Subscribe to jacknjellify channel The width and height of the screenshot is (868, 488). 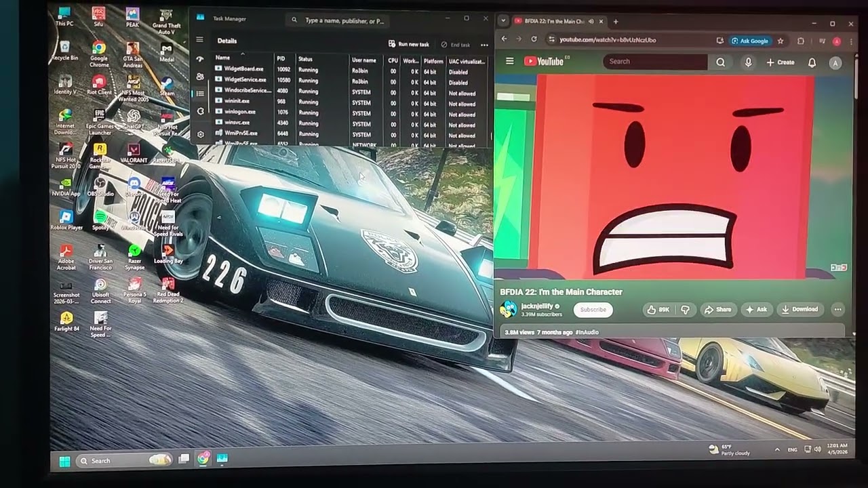(x=593, y=310)
